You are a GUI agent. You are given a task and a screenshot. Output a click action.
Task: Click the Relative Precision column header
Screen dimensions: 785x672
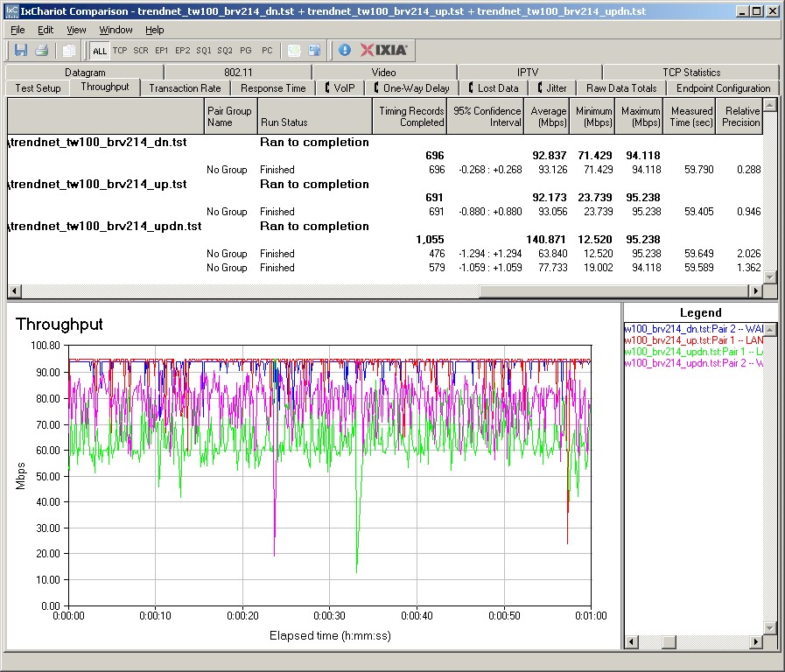[739, 116]
